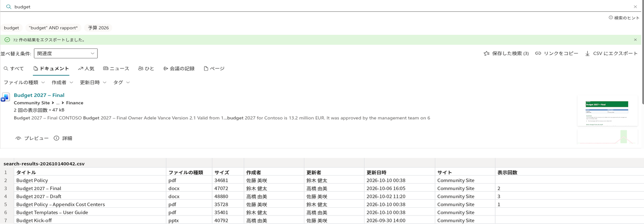Image resolution: width=644 pixels, height=224 pixels.
Task: Switch to the 人気 tab
Action: click(86, 69)
